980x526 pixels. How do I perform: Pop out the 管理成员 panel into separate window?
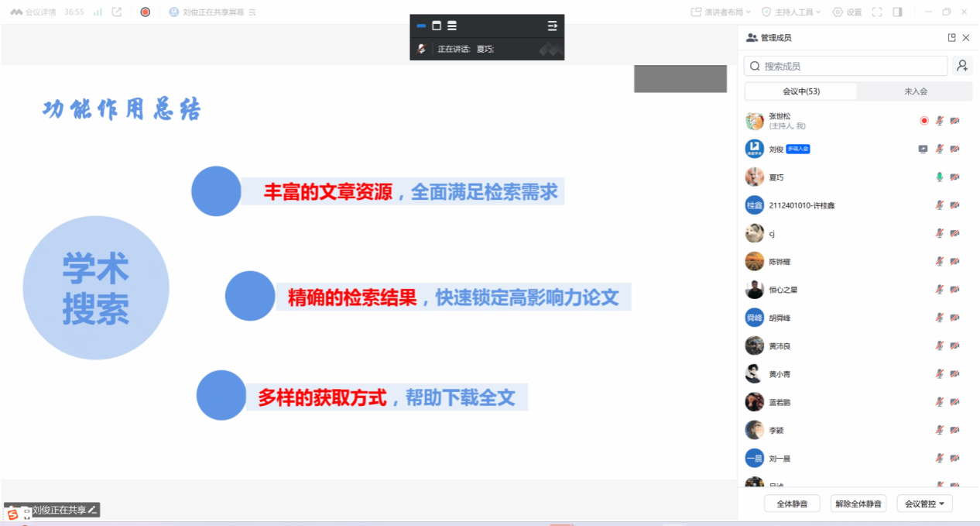click(951, 38)
